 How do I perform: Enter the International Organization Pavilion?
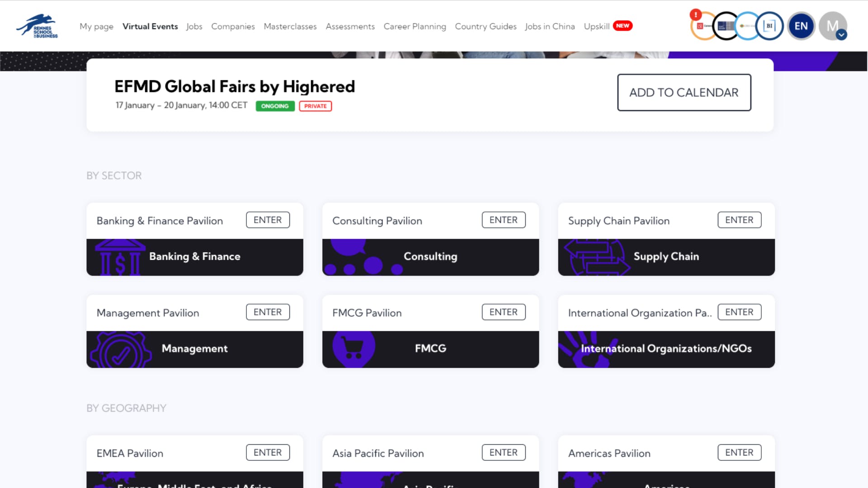[x=739, y=312]
